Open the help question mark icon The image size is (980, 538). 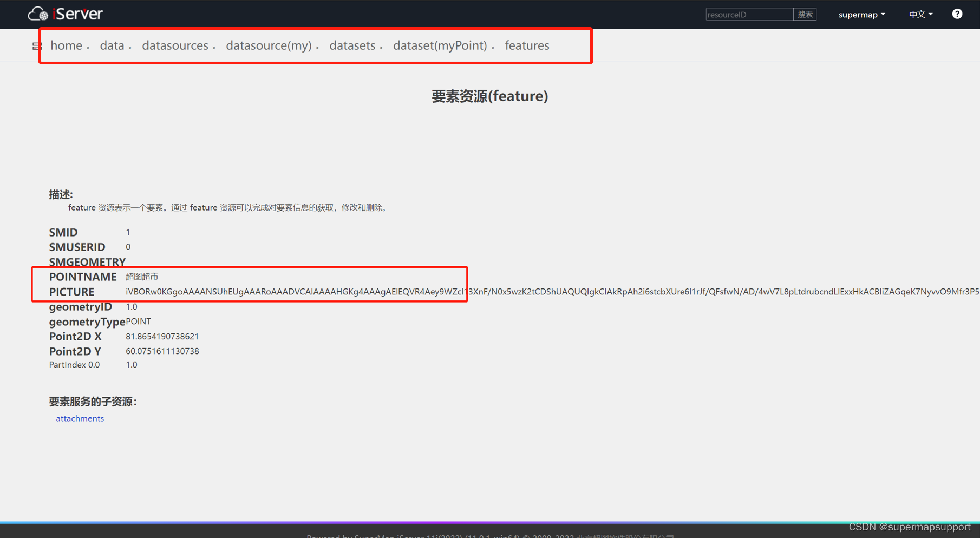pyautogui.click(x=957, y=14)
